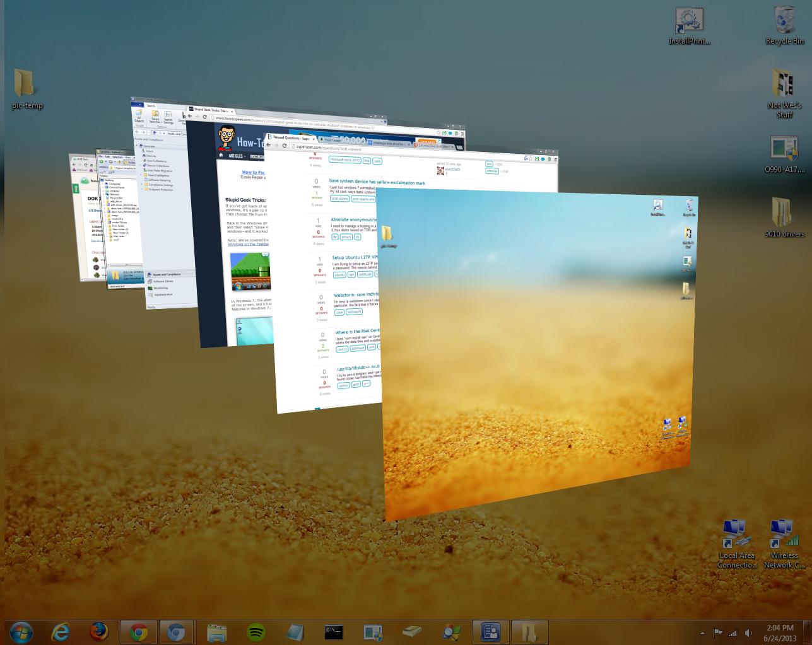Select the 9010 drivers folder
The height and width of the screenshot is (645, 812).
point(784,217)
